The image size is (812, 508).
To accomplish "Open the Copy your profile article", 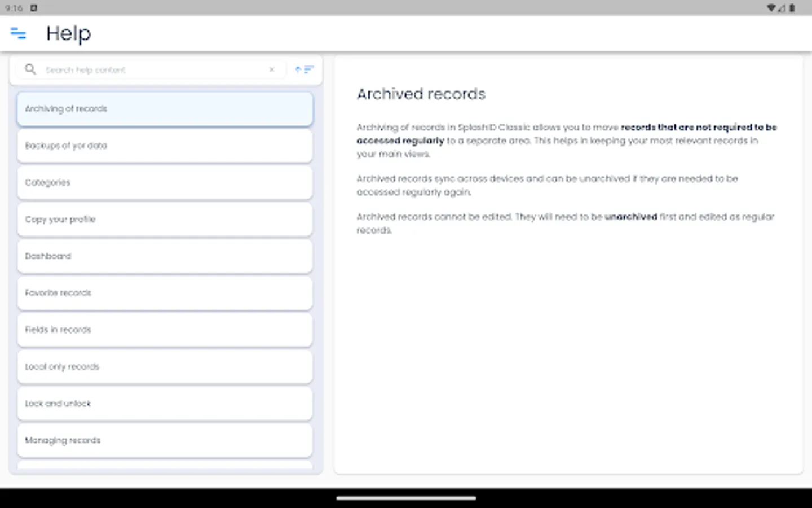I will click(x=164, y=219).
